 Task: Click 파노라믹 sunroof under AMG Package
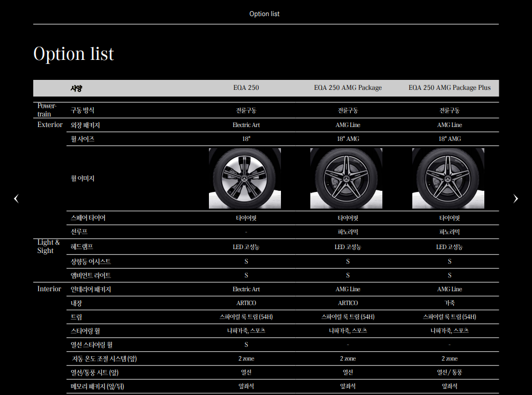[348, 232]
